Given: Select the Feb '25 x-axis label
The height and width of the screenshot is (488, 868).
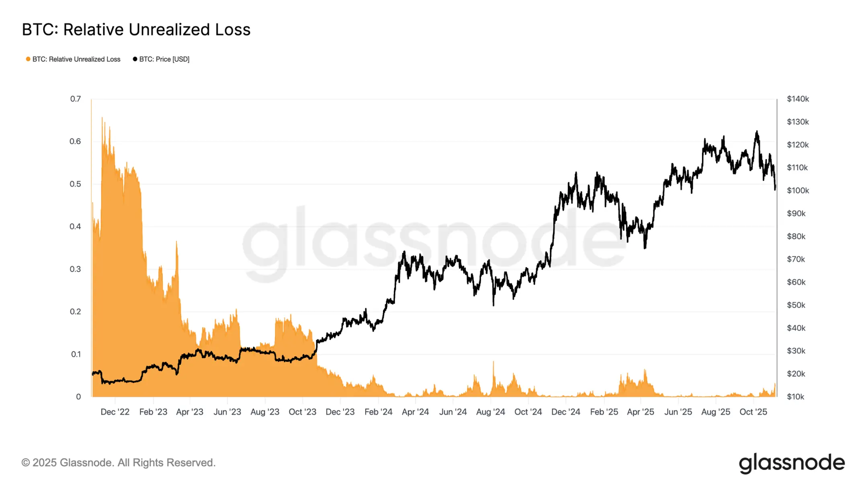Looking at the screenshot, I should tap(604, 412).
